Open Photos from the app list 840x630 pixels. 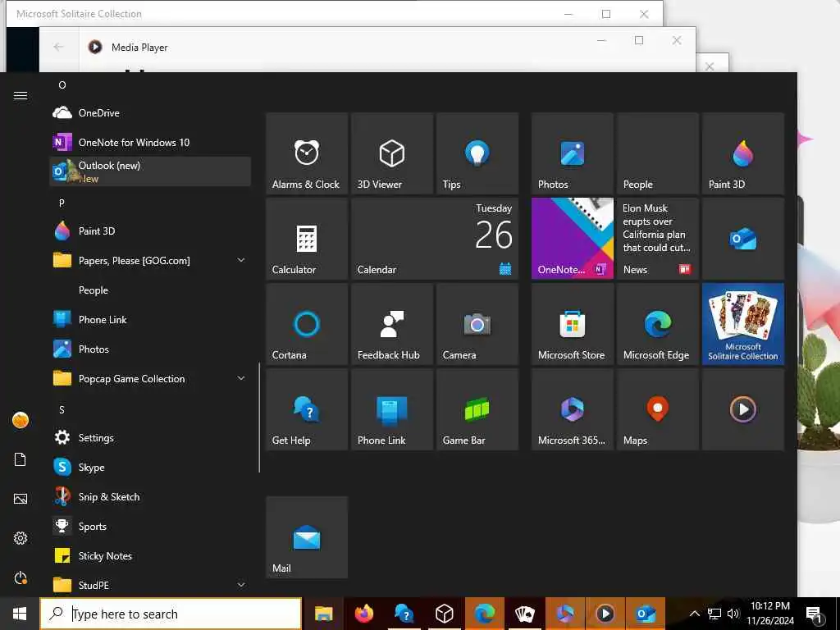tap(150, 349)
